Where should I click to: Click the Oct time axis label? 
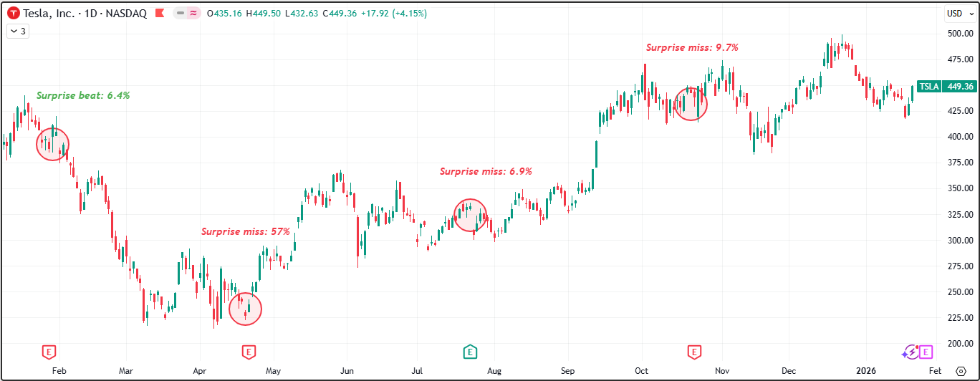pyautogui.click(x=641, y=371)
